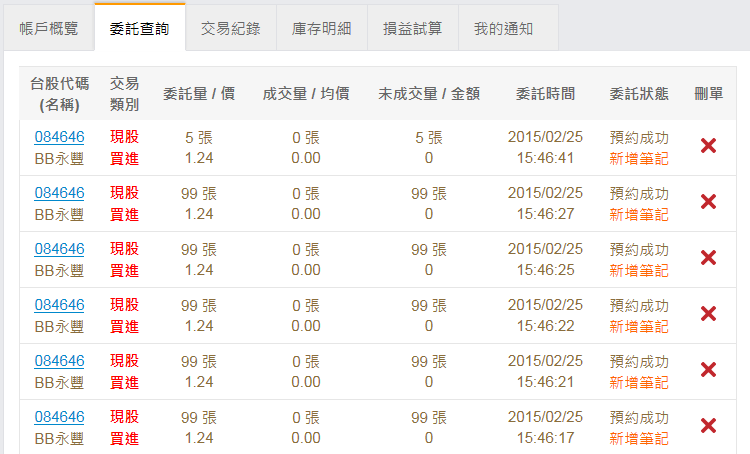750x454 pixels.
Task: Open the 帳戶概覽 tab
Action: click(49, 28)
